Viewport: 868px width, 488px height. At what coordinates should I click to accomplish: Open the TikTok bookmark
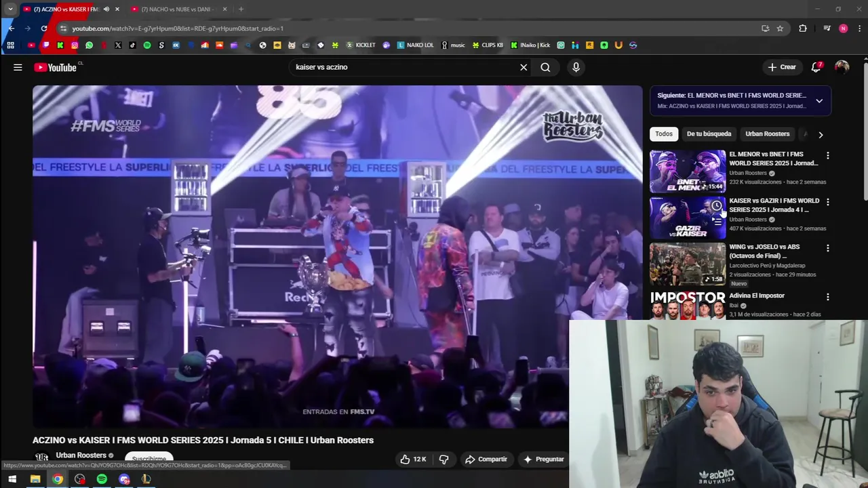click(132, 45)
